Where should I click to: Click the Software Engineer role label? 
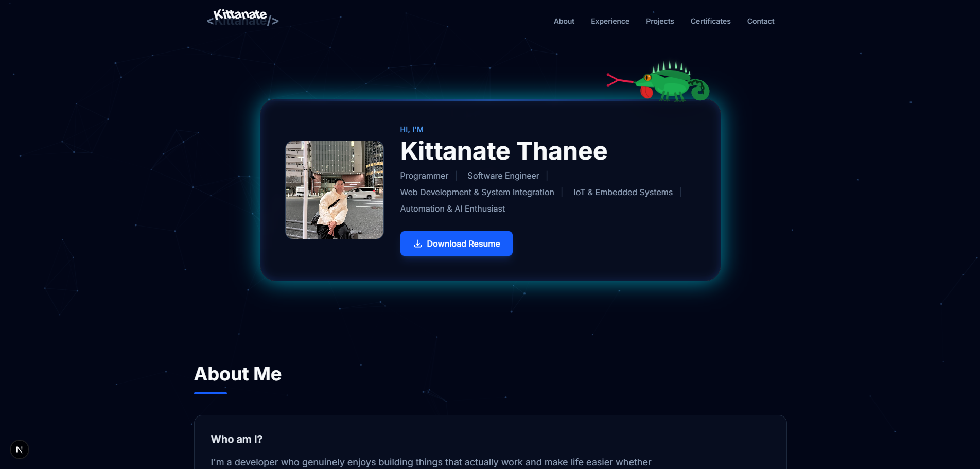503,176
